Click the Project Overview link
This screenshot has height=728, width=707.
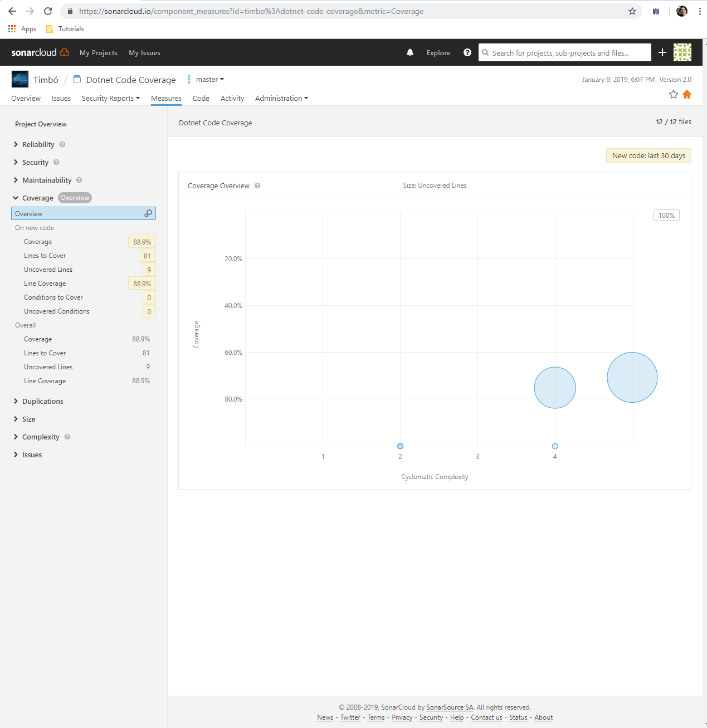(x=41, y=124)
